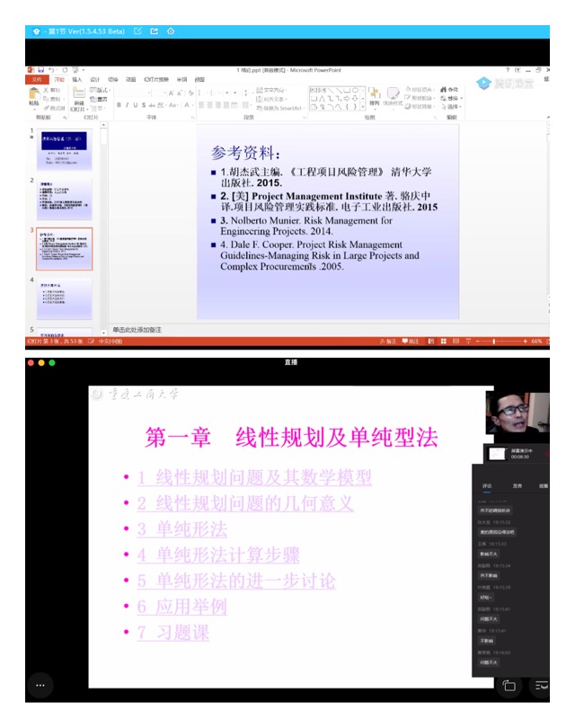Open link '3 单纯形法'
575x728 pixels.
tap(182, 529)
